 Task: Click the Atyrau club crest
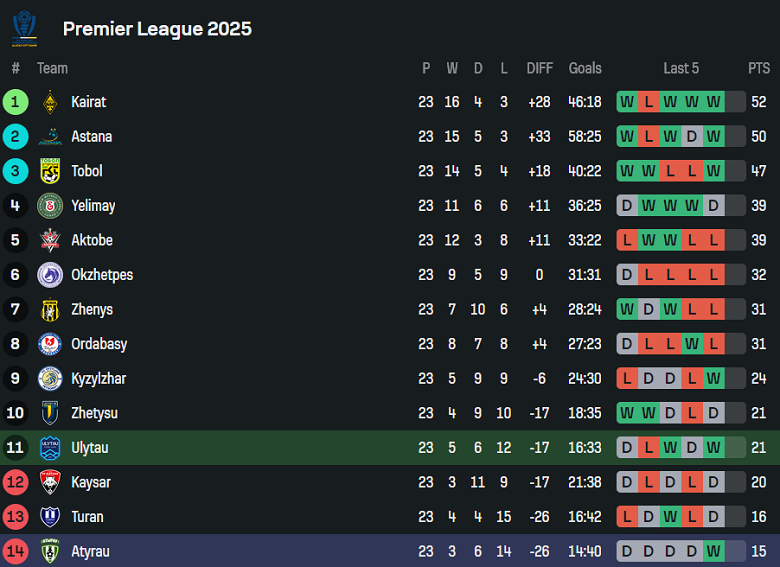click(50, 551)
